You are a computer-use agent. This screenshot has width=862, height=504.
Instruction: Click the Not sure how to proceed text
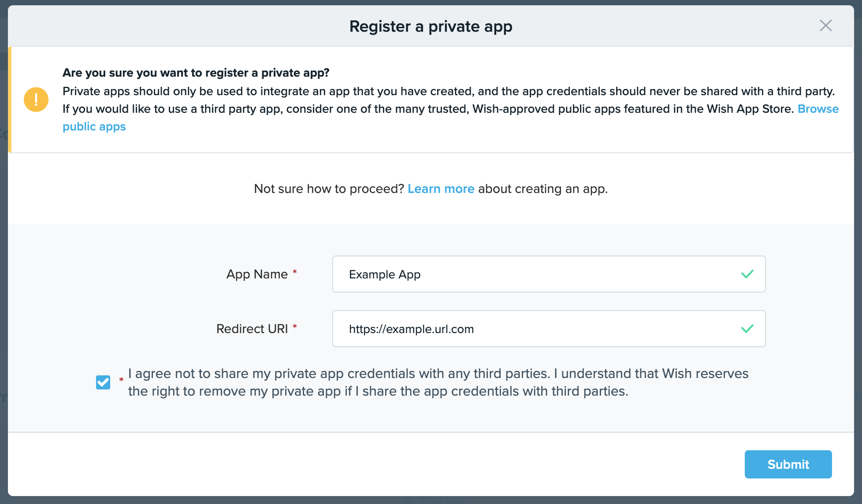(x=329, y=189)
